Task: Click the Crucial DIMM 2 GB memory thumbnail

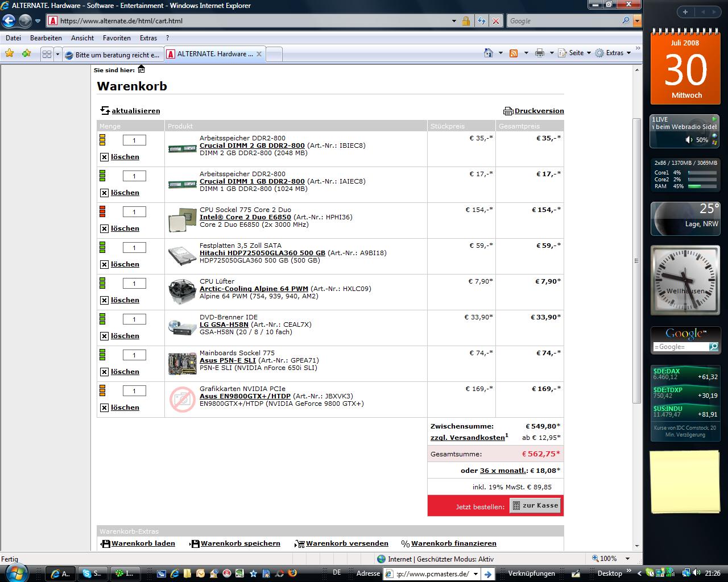Action: coord(182,149)
